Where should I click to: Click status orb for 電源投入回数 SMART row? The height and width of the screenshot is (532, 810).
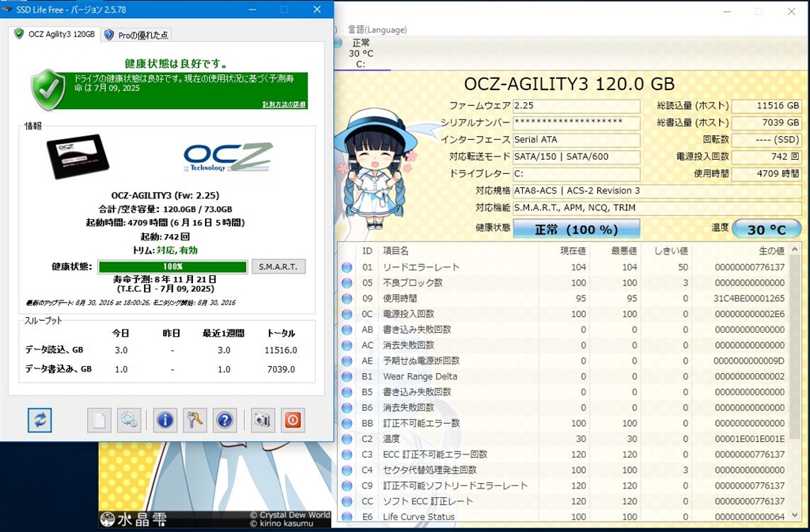[346, 314]
